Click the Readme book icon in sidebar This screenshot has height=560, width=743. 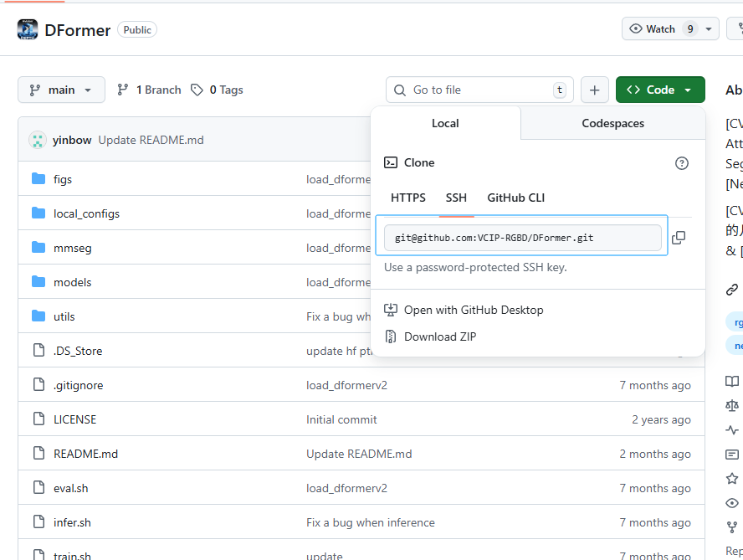pyautogui.click(x=732, y=381)
